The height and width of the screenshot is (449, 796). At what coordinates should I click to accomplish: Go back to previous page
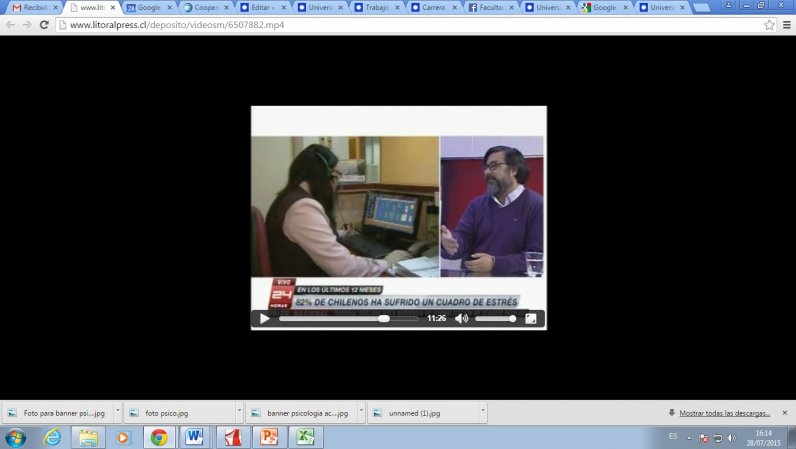pyautogui.click(x=10, y=25)
